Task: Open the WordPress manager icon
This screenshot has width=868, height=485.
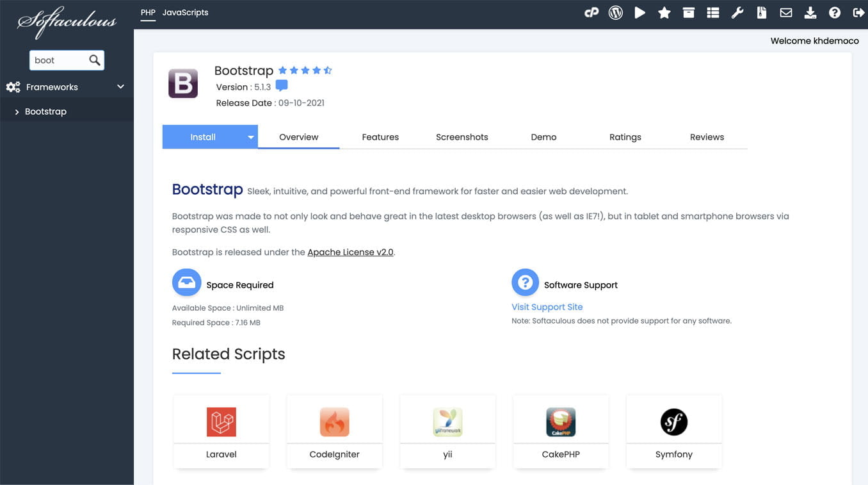Action: [x=615, y=12]
